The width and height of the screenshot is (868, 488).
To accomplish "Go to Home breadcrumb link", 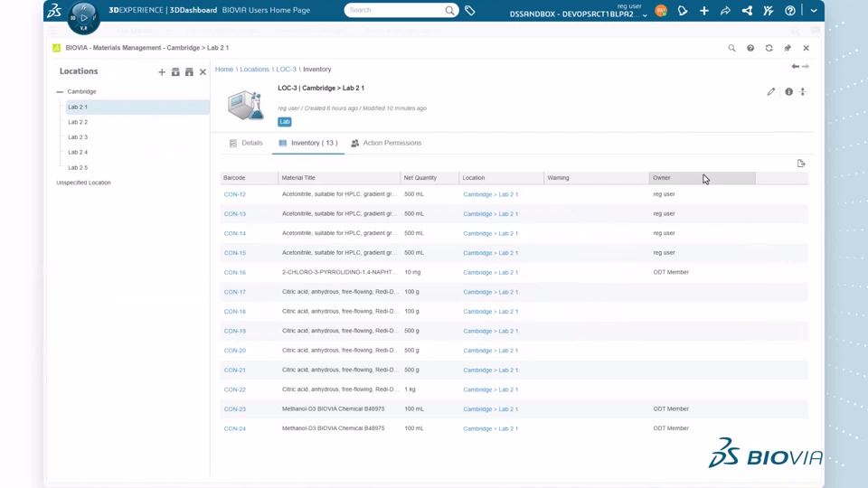I will pos(224,70).
